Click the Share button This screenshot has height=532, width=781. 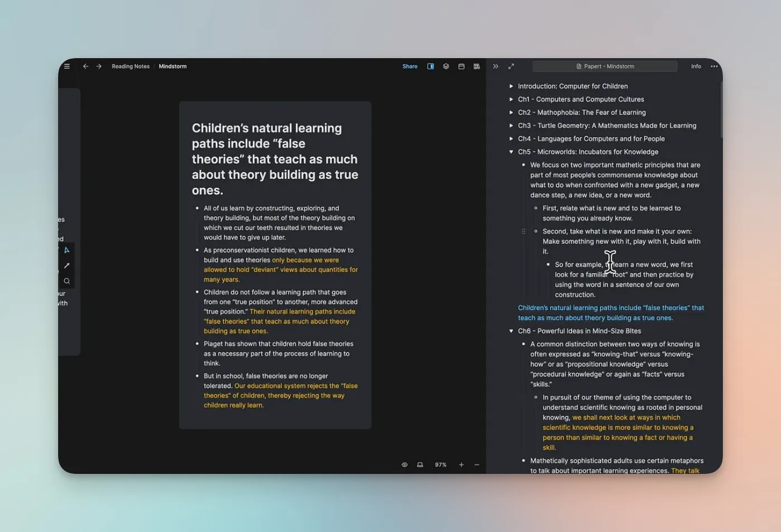(x=410, y=66)
